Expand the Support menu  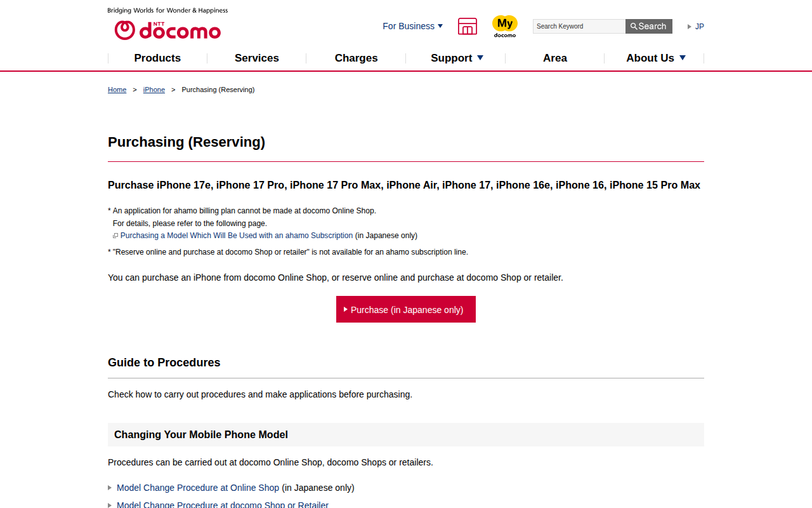pyautogui.click(x=457, y=58)
